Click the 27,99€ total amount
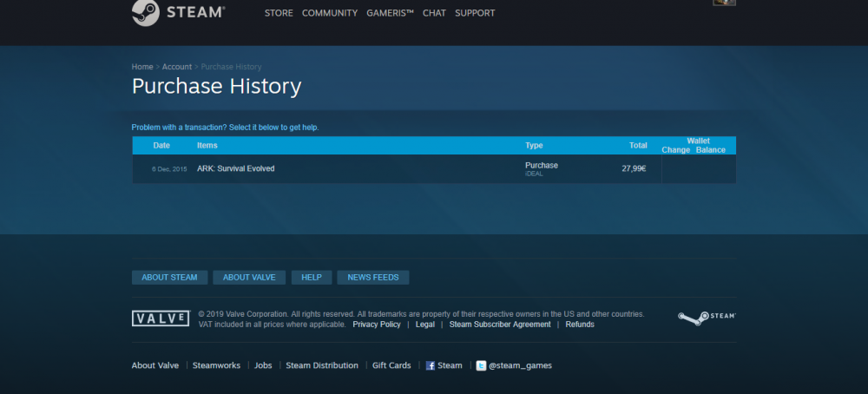This screenshot has height=394, width=868. tap(634, 168)
